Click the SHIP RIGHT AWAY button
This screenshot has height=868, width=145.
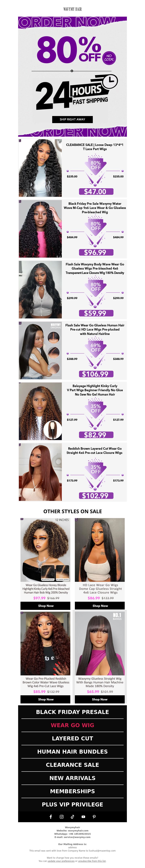(x=72, y=119)
